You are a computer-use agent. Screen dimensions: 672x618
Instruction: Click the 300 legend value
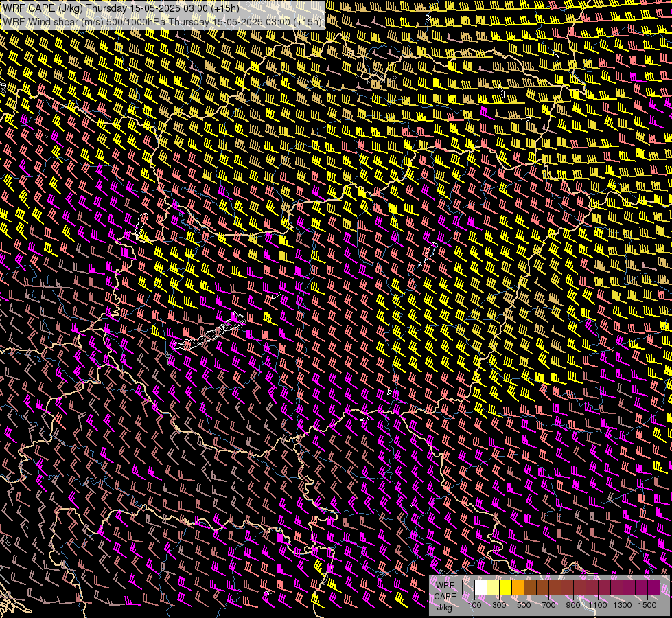(499, 605)
